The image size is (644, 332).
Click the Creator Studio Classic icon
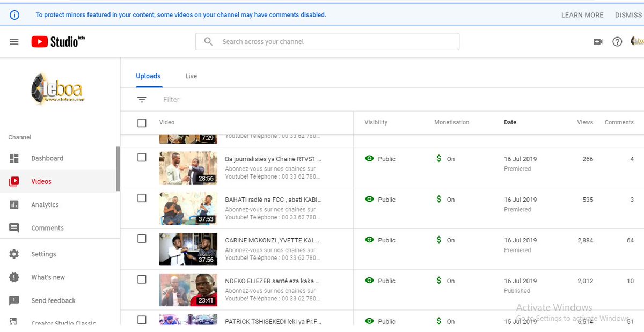point(14,322)
